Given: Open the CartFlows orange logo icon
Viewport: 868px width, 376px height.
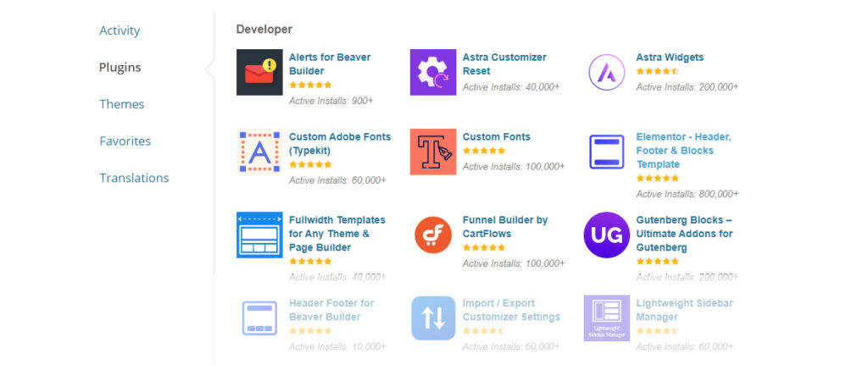Looking at the screenshot, I should 433,235.
